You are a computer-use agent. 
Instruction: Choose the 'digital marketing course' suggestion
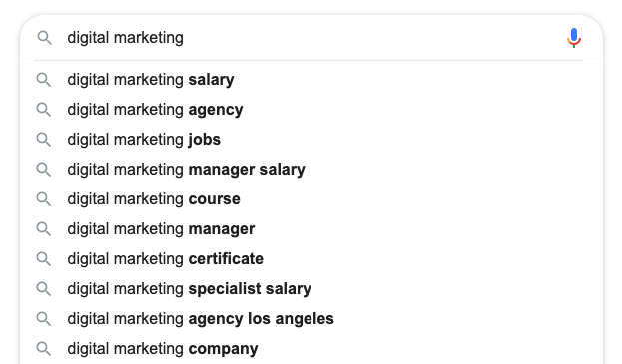tap(311, 199)
